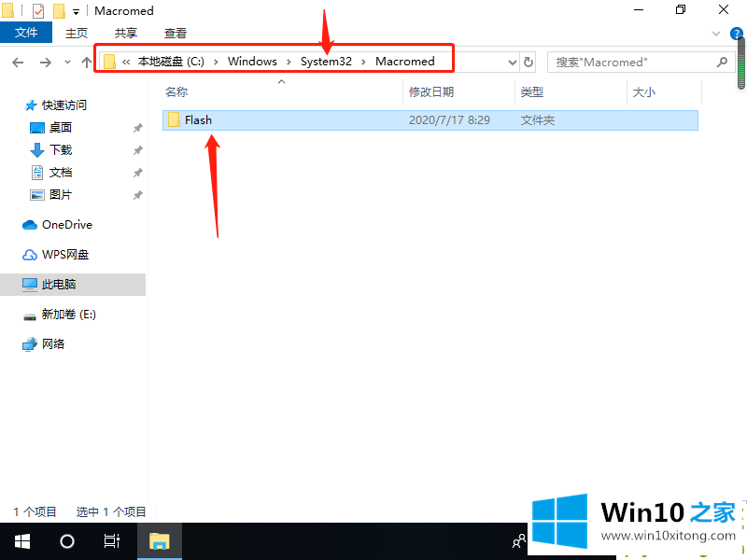Click Macromed in the address path
Screen dimensions: 747x560
click(x=405, y=62)
